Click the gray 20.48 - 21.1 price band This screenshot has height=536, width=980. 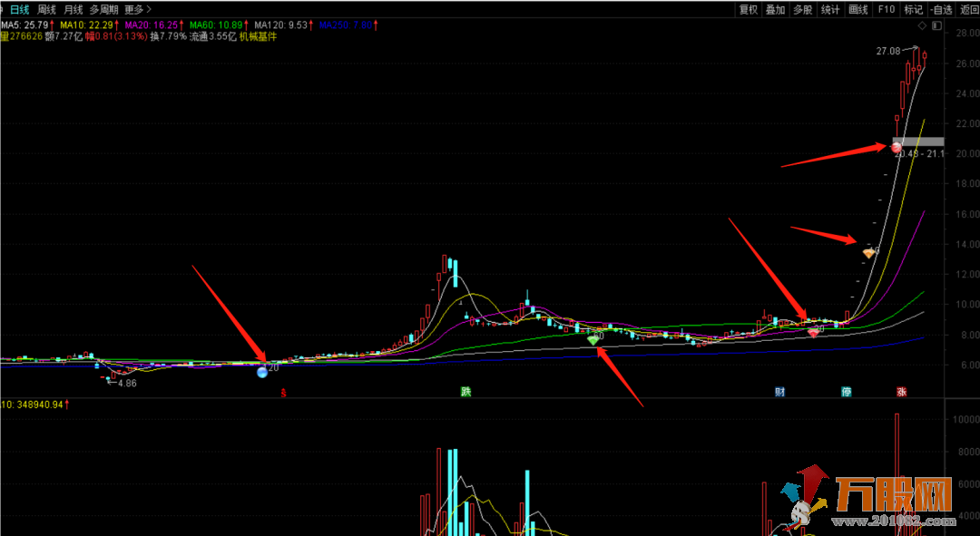(x=918, y=141)
